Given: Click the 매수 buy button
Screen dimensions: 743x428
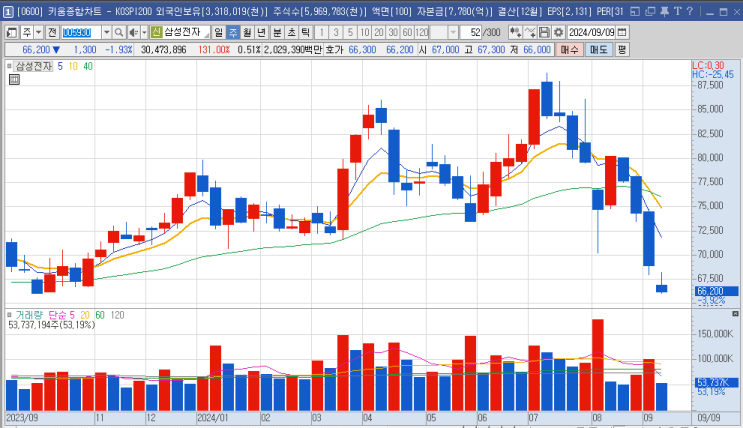Looking at the screenshot, I should (569, 49).
